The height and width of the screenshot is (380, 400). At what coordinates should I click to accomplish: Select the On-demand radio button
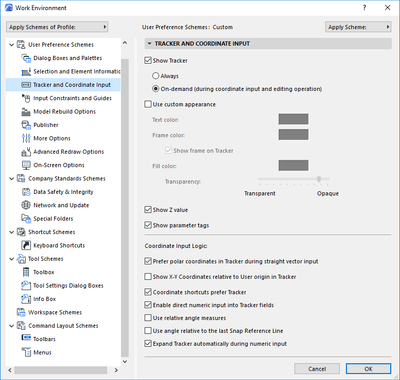coord(155,89)
